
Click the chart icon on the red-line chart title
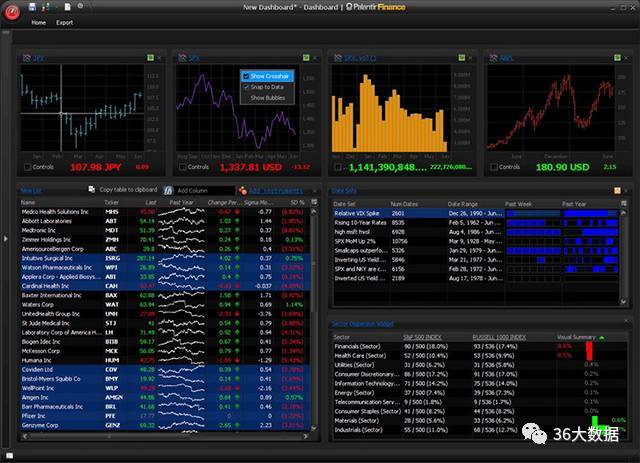click(x=494, y=58)
